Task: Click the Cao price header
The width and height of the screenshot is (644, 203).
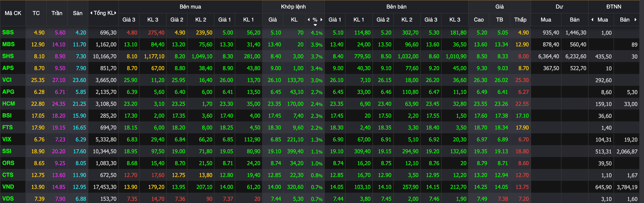Action: point(479,19)
